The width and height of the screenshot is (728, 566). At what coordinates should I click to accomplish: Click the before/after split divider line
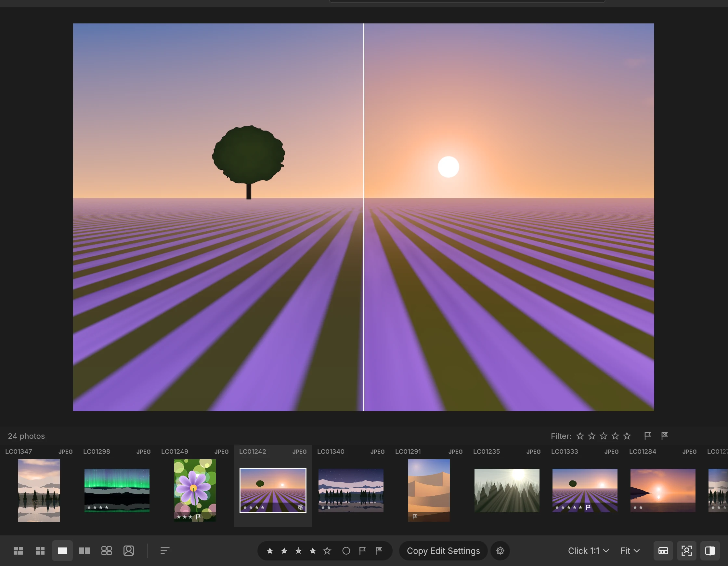click(364, 217)
